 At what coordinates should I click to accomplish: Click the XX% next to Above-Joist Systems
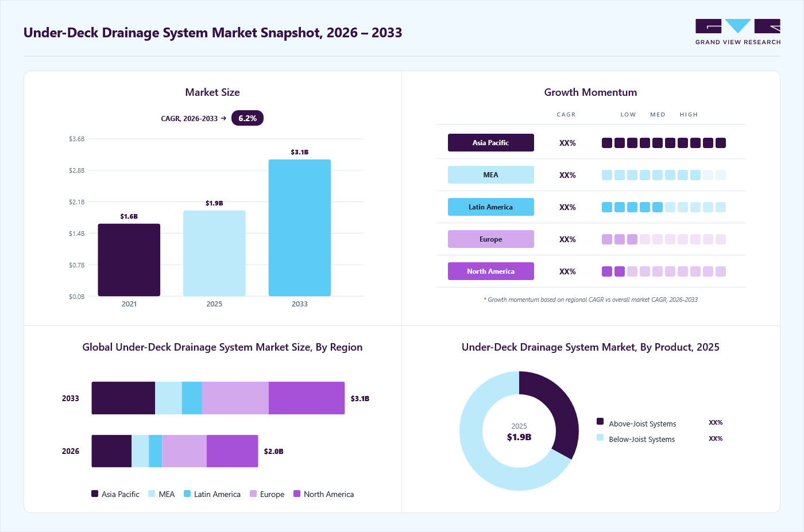tap(716, 422)
